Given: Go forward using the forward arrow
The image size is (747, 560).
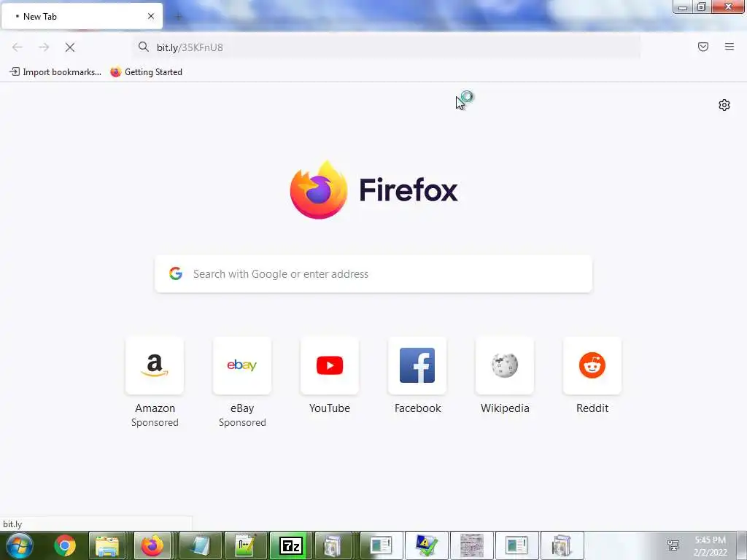Looking at the screenshot, I should click(44, 47).
